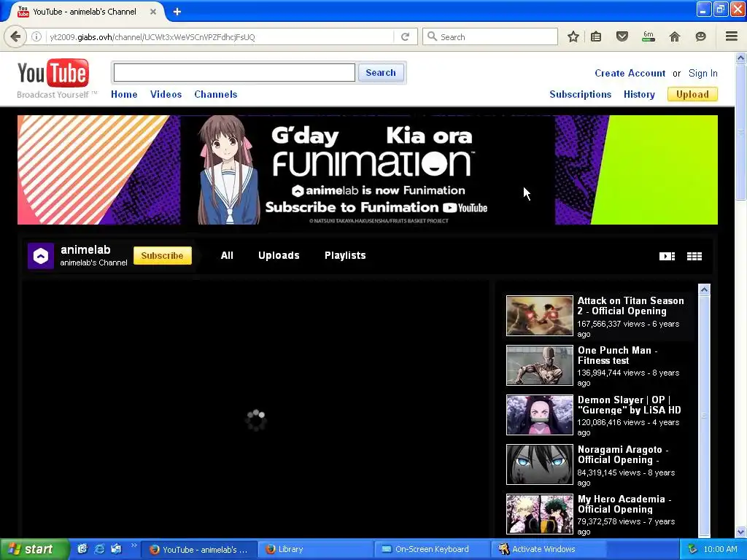Click the site information icon in address bar
Screen dimensions: 747x560
36,36
